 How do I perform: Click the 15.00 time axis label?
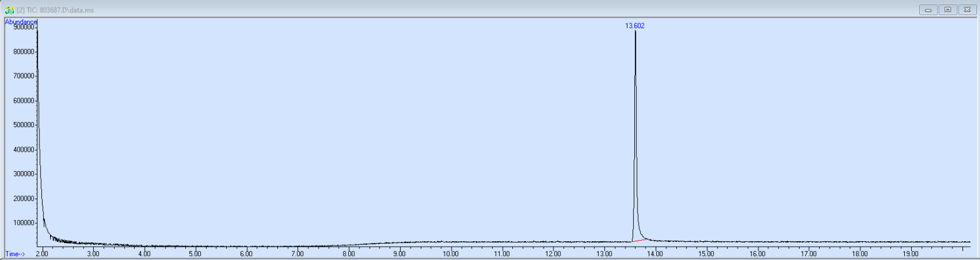point(706,254)
